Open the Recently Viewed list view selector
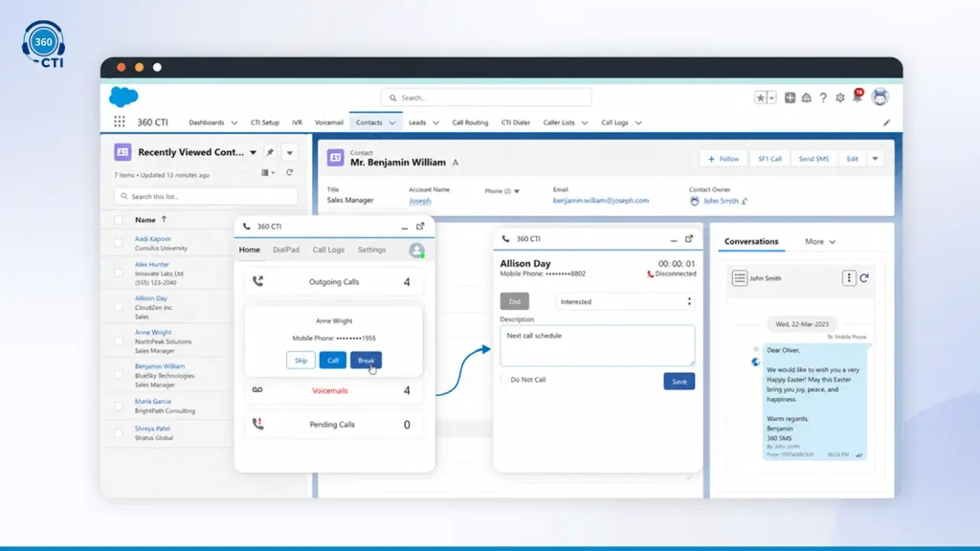Viewport: 980px width, 551px height. point(253,152)
